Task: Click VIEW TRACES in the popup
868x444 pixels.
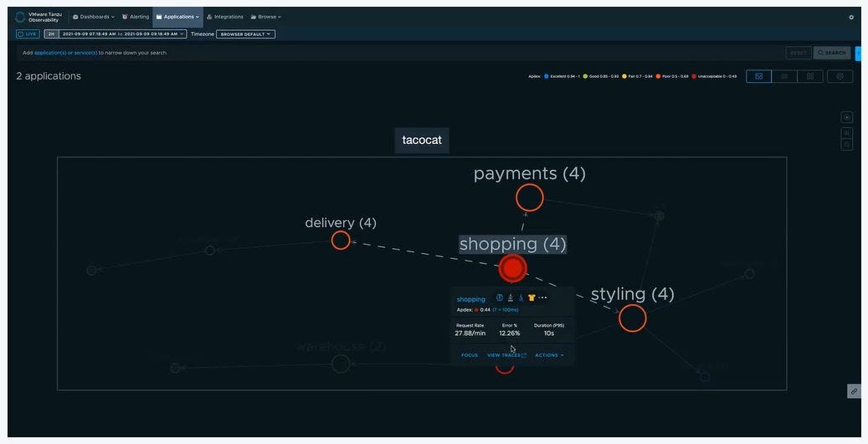Action: [x=506, y=355]
